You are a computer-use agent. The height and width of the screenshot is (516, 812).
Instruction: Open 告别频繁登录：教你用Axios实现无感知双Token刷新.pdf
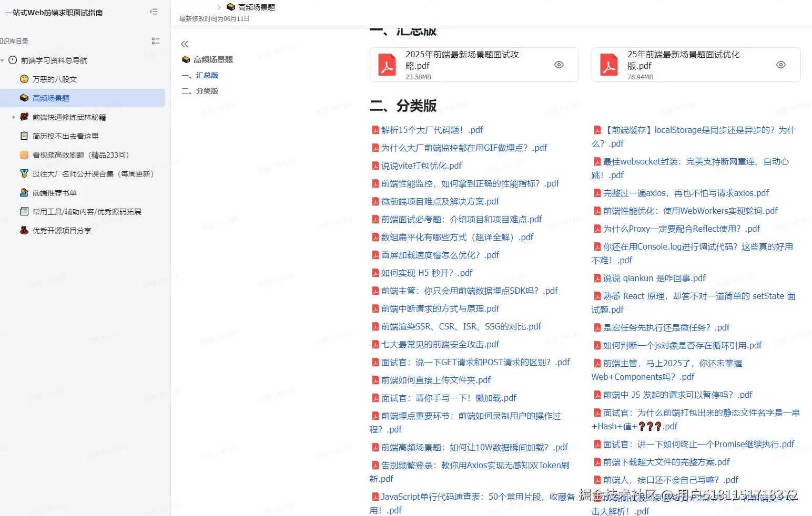click(x=470, y=465)
